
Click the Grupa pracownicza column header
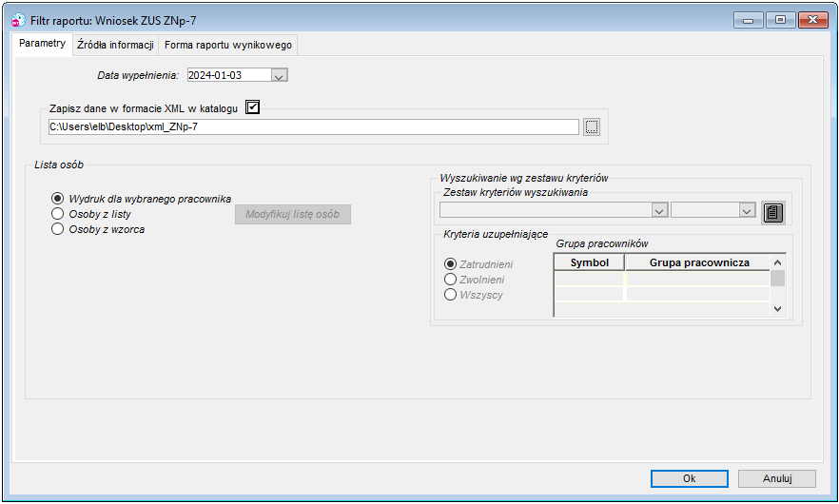click(x=698, y=262)
